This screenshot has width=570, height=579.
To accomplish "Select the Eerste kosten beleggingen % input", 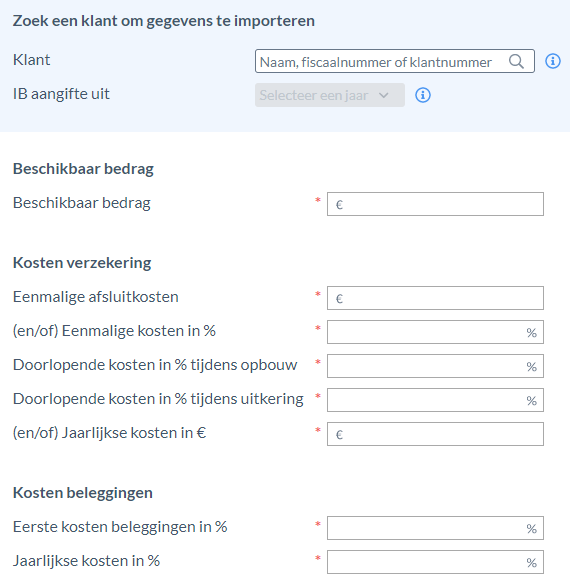I will coord(435,528).
